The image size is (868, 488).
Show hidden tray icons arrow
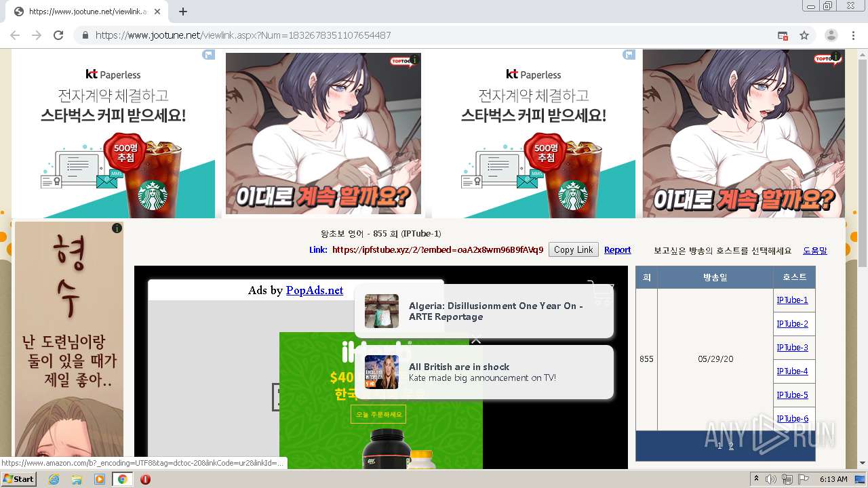click(756, 479)
